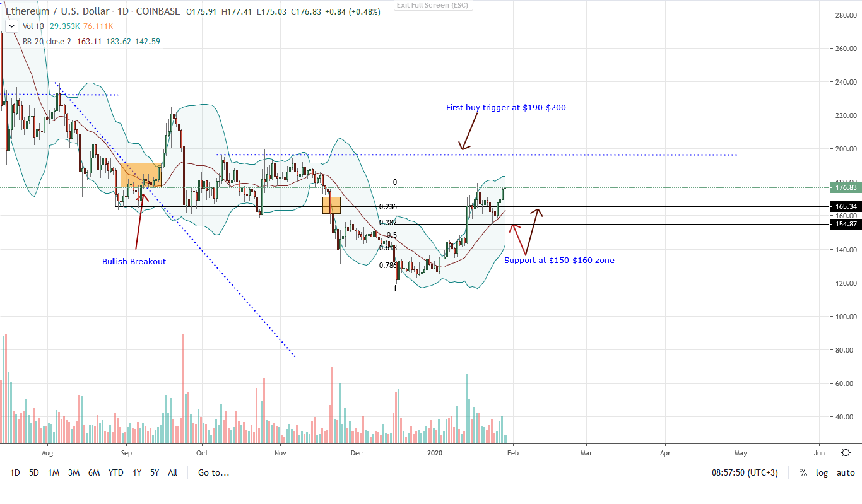
Task: Select the 1Y time range
Action: click(137, 472)
